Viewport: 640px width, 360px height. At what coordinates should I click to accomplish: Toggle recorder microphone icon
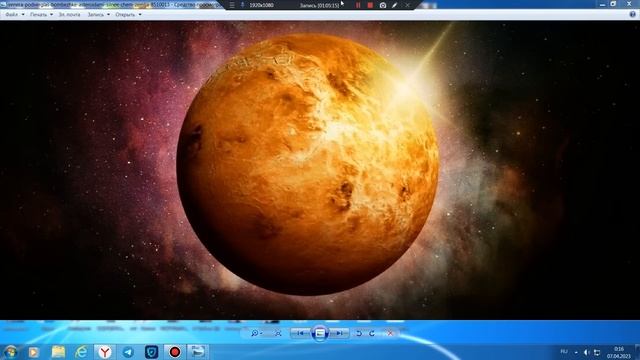coord(242,5)
